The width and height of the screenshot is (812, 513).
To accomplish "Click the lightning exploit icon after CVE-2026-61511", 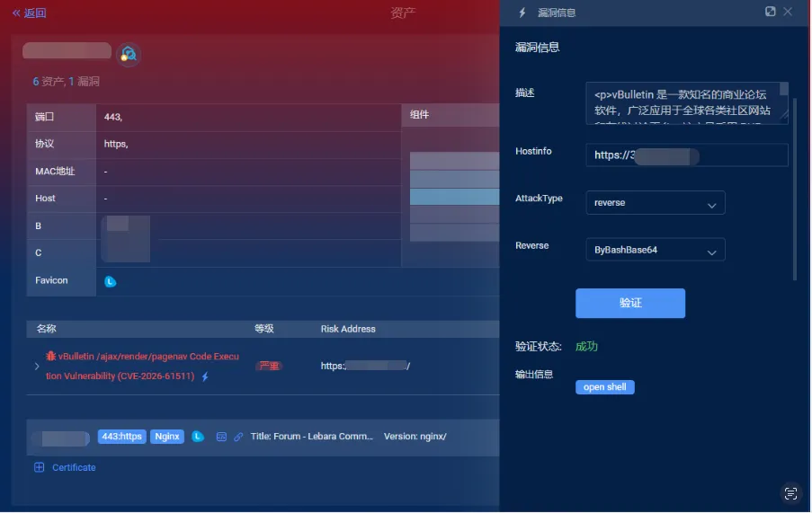I will click(x=205, y=376).
